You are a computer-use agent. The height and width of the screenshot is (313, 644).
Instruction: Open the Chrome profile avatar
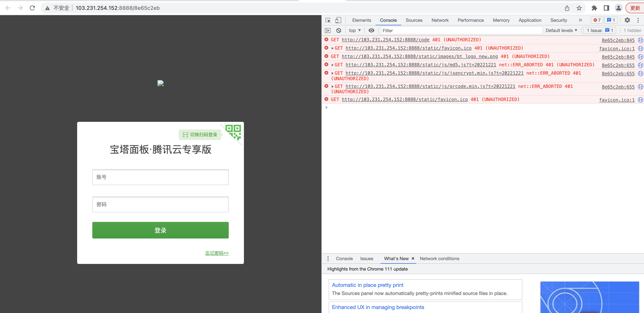[x=618, y=8]
